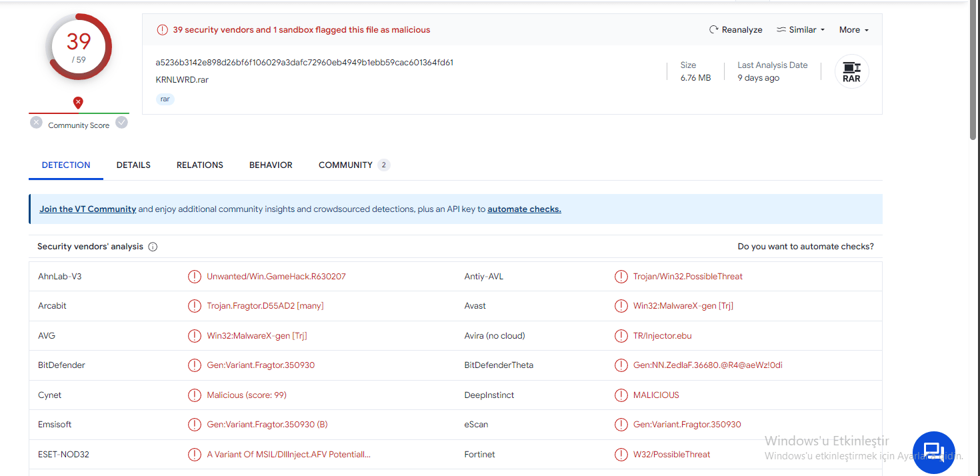Click the AhnLab-V3 detection alert icon
This screenshot has height=476, width=980.
(x=194, y=277)
